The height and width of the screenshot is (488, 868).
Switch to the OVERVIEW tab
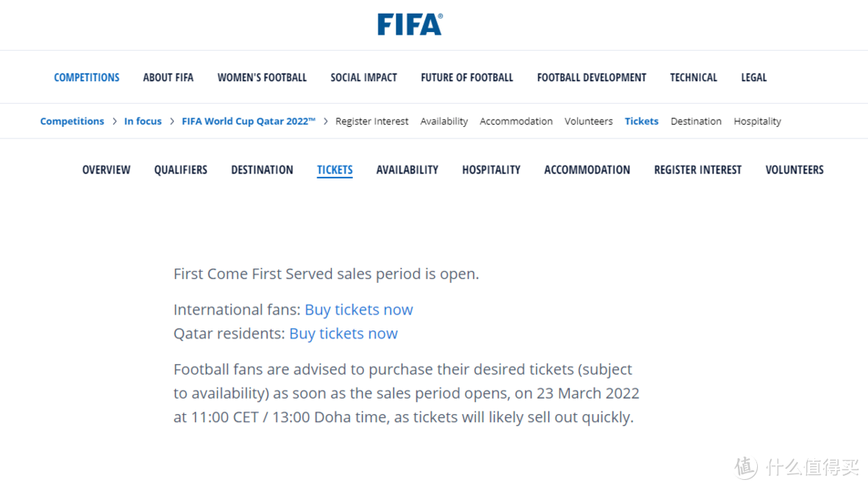106,170
